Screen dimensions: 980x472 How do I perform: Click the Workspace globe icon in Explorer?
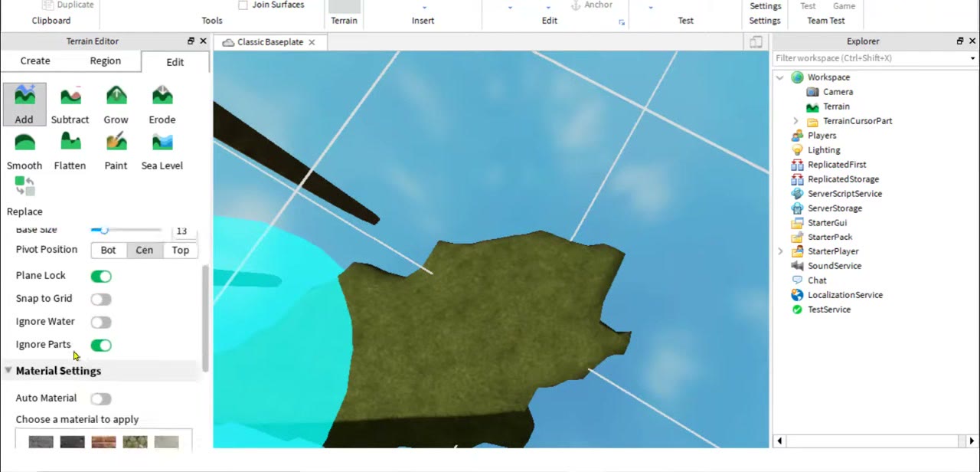(x=797, y=77)
